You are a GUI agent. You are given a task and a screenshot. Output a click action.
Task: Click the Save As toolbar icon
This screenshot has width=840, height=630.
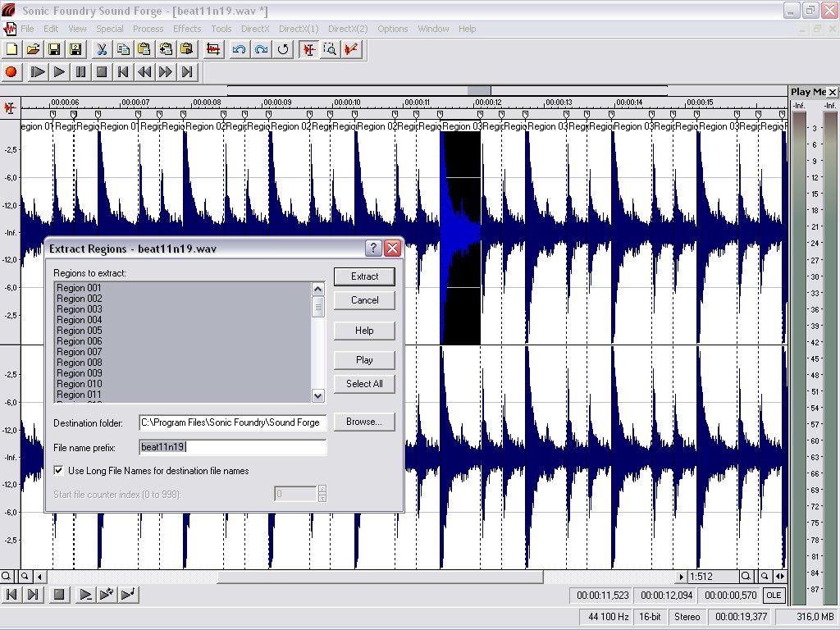(75, 49)
